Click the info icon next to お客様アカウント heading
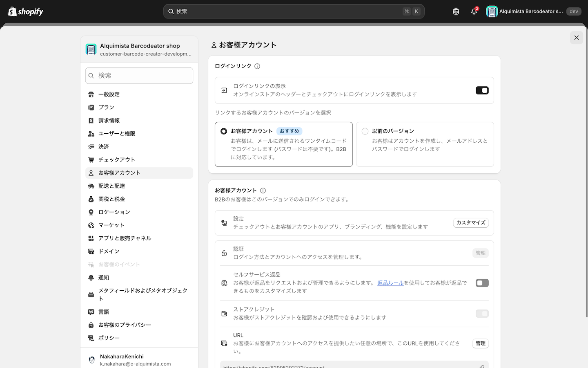 click(x=263, y=191)
